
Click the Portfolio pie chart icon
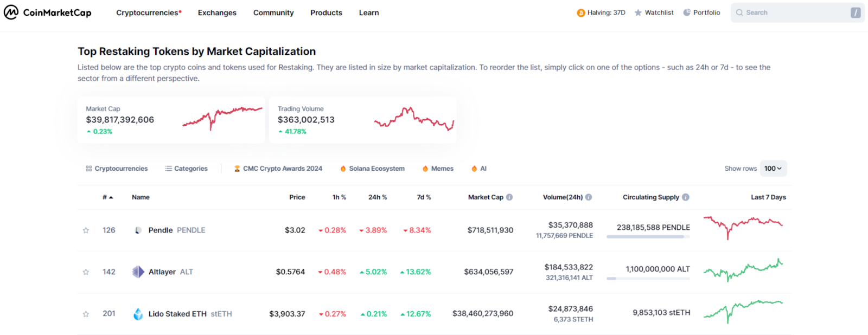[x=687, y=12]
